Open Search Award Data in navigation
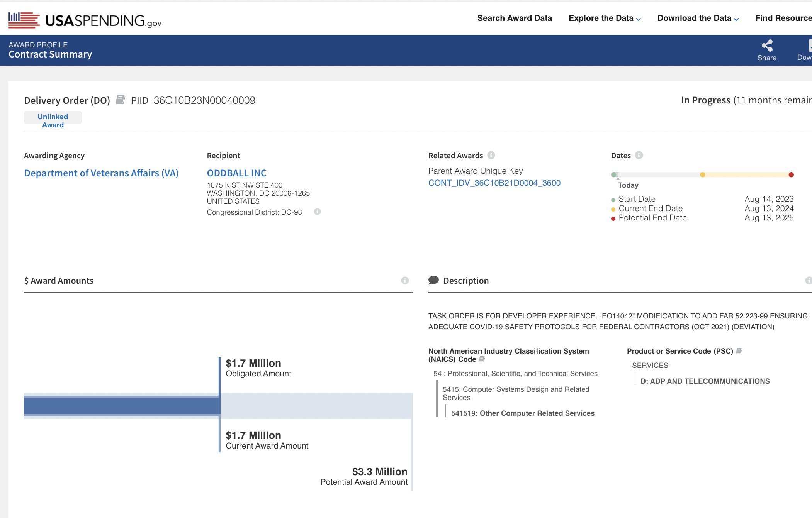 tap(515, 18)
